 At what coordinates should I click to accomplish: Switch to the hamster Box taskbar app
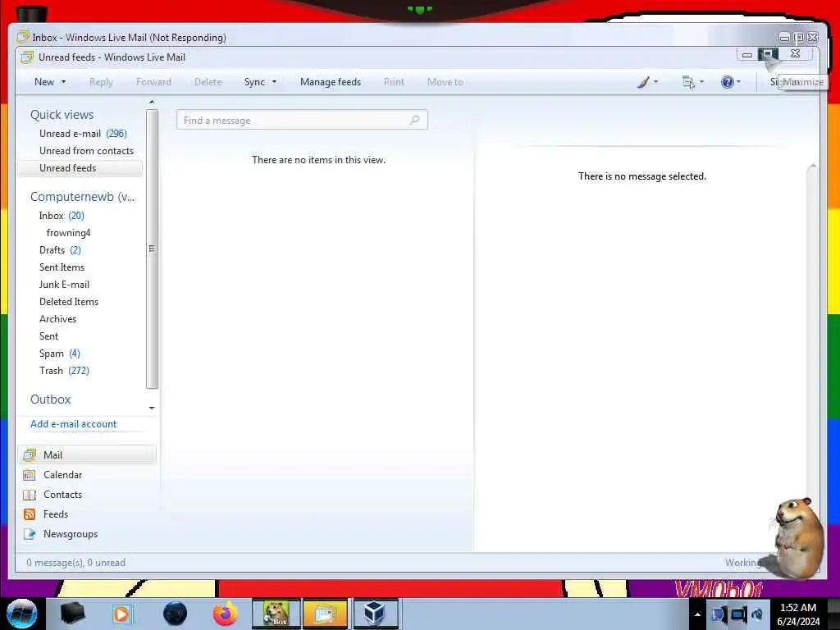point(276,614)
